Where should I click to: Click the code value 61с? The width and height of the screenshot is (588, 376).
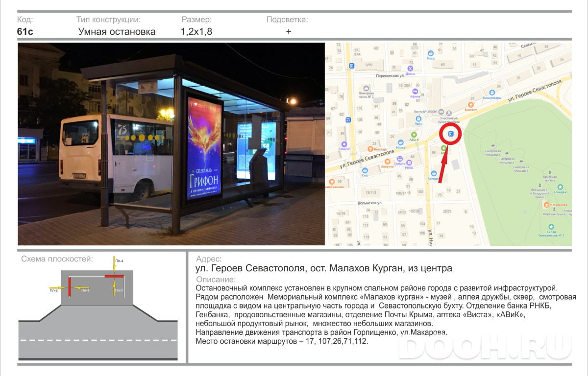click(25, 32)
